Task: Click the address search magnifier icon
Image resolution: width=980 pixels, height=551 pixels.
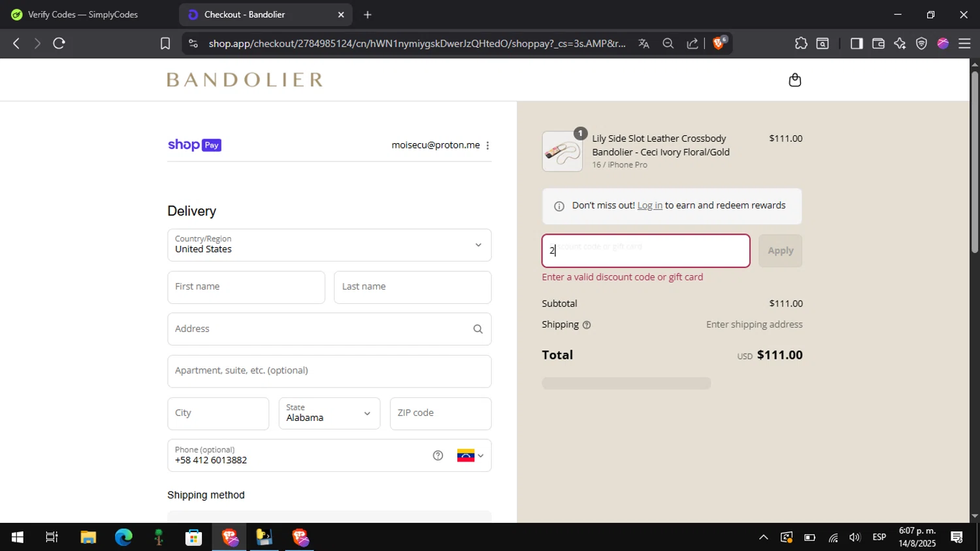Action: [x=478, y=329]
